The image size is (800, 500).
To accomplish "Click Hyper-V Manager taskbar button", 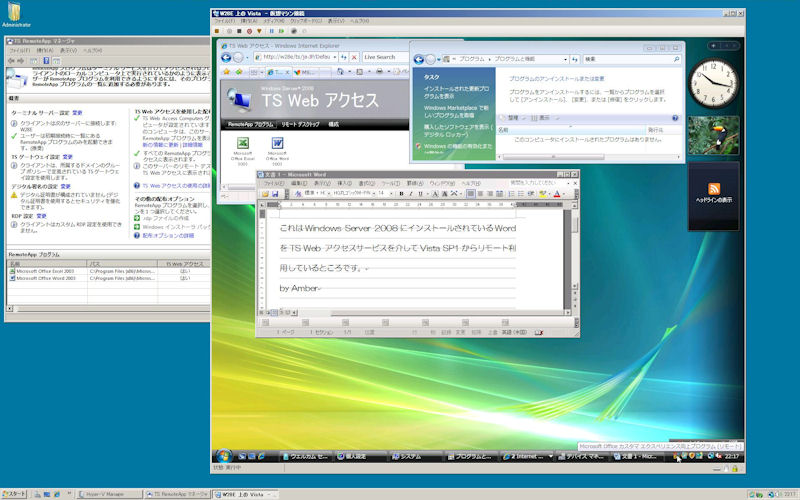I will pos(108,494).
